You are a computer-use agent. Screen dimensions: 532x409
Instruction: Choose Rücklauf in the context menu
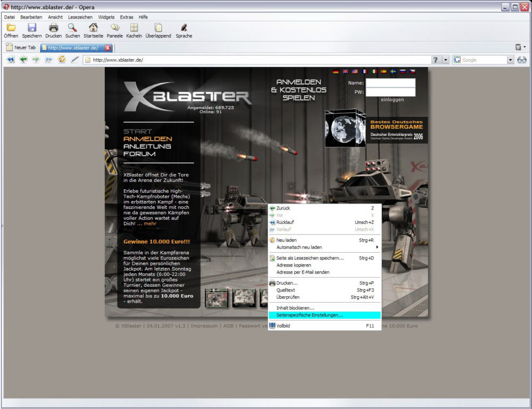tap(325, 222)
